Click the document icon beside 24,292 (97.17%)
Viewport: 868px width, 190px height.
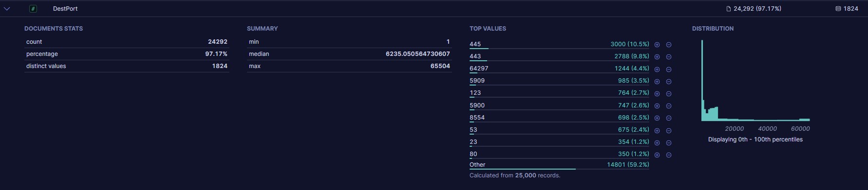coord(729,9)
